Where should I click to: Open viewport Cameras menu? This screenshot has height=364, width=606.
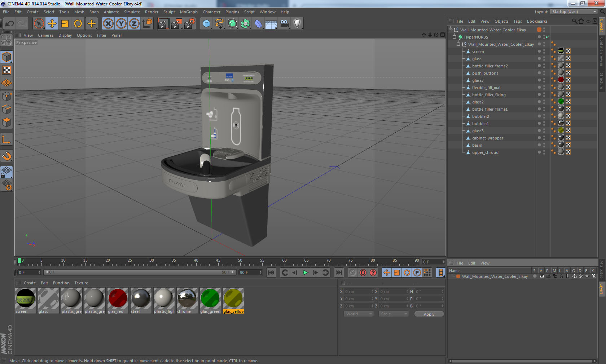[x=45, y=35]
